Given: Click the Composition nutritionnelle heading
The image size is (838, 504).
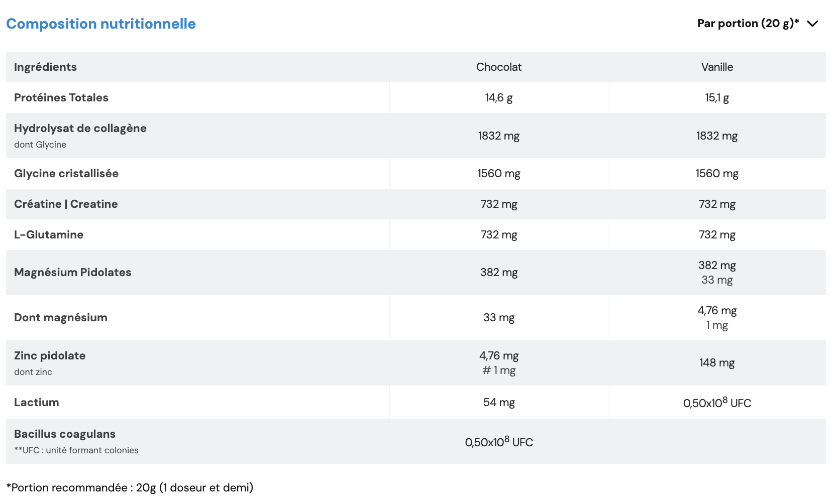Looking at the screenshot, I should [x=101, y=24].
